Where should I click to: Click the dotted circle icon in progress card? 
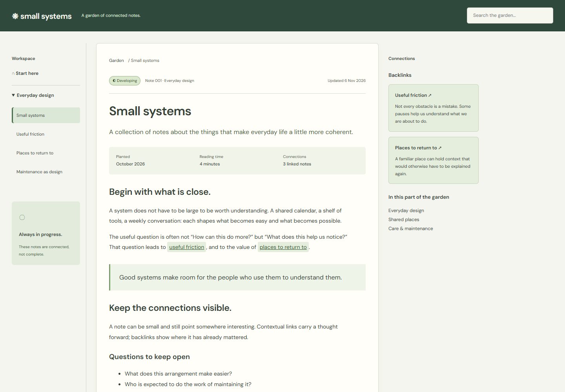(x=22, y=217)
